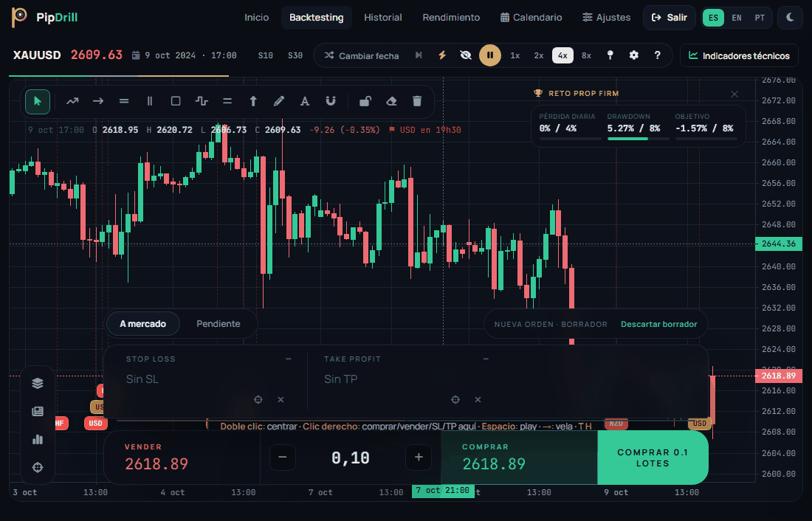This screenshot has width=812, height=521.
Task: Go to the Inicio page
Action: (x=256, y=18)
